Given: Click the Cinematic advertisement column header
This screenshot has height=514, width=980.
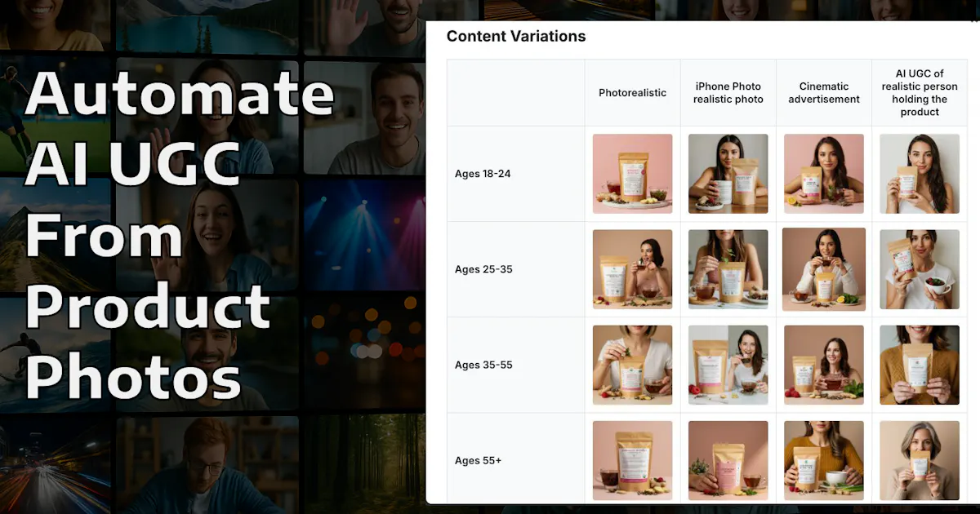Looking at the screenshot, I should (824, 93).
